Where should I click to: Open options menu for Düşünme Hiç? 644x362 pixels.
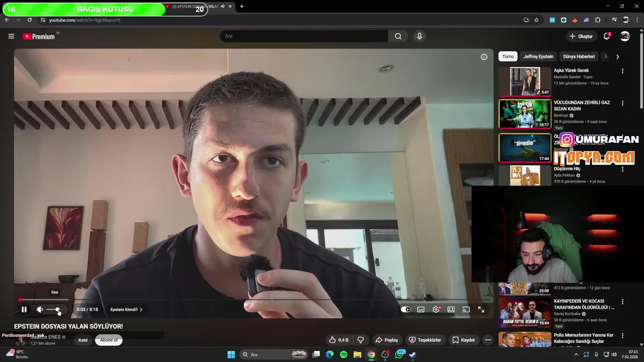coord(622,169)
